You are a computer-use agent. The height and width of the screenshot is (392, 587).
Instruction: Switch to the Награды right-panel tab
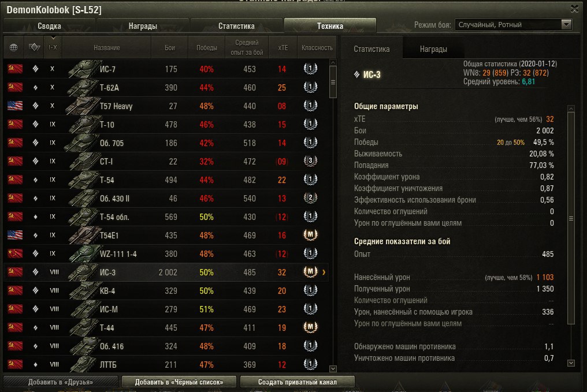click(x=433, y=49)
